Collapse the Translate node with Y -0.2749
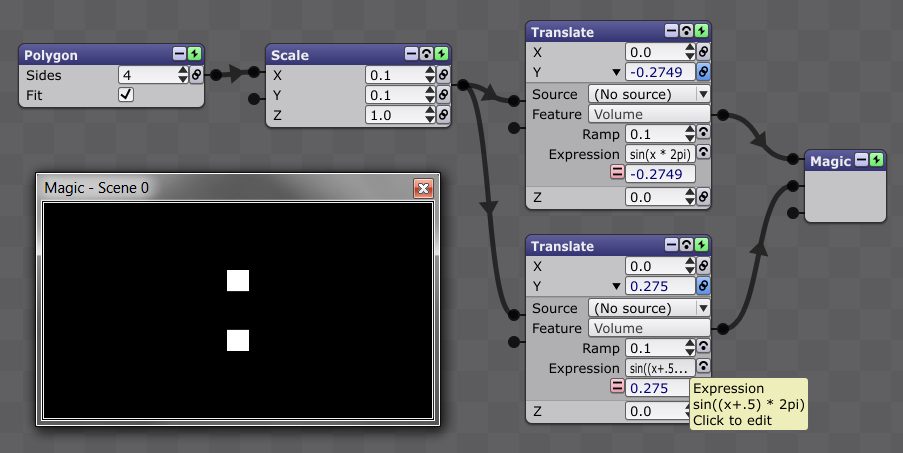903x453 pixels. (x=671, y=31)
